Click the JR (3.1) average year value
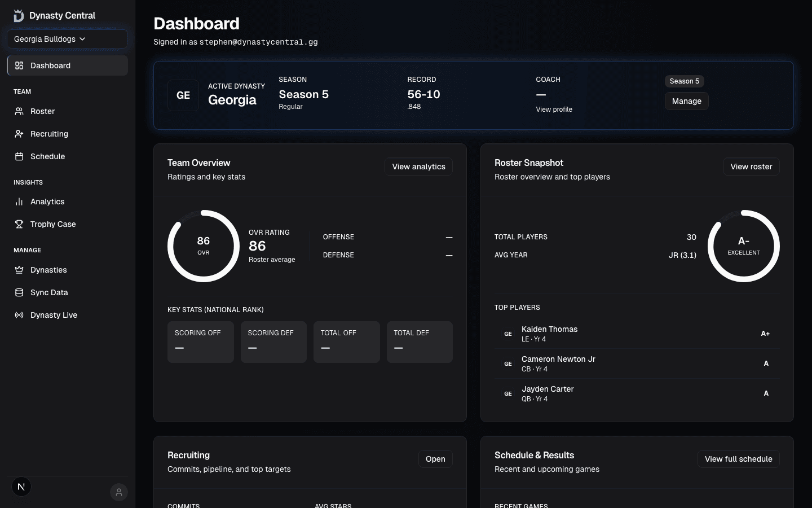This screenshot has width=812, height=508. [x=682, y=255]
